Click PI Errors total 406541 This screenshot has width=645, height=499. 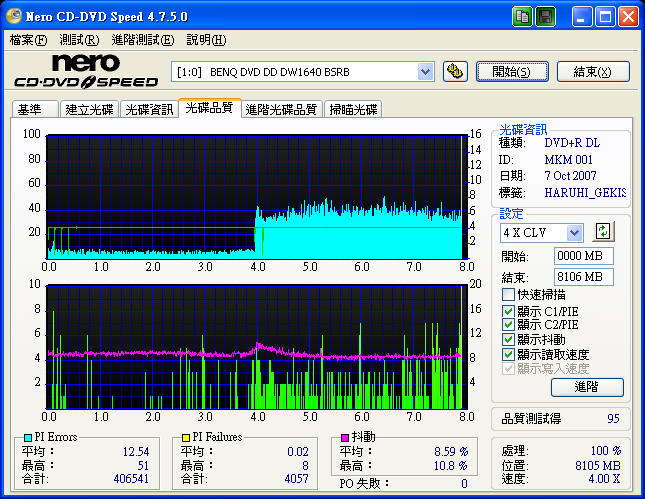click(x=131, y=479)
